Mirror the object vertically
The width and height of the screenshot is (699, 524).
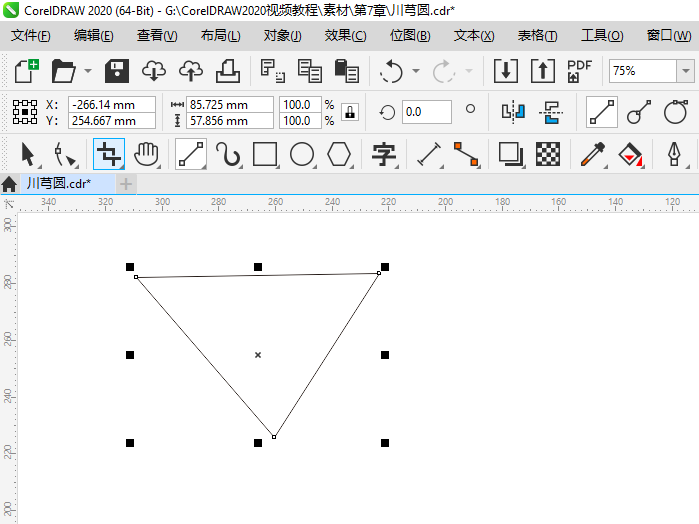551,111
